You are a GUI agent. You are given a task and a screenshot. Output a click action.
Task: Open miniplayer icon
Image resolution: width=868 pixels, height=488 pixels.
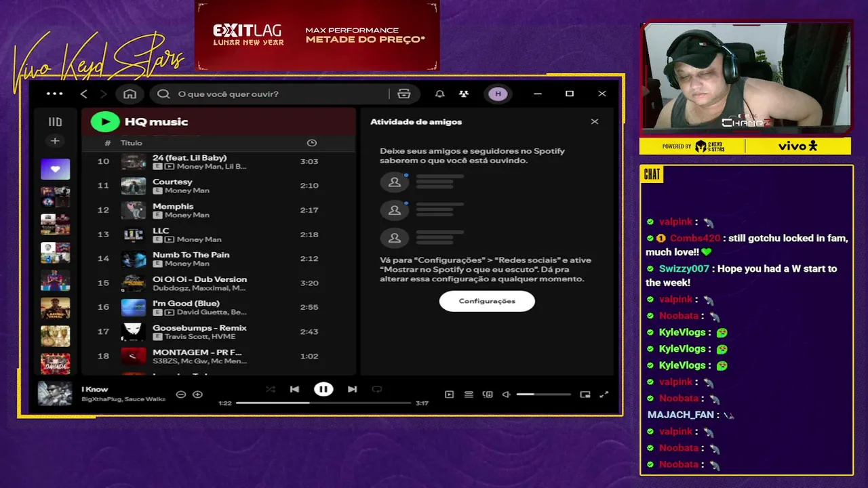coord(585,394)
